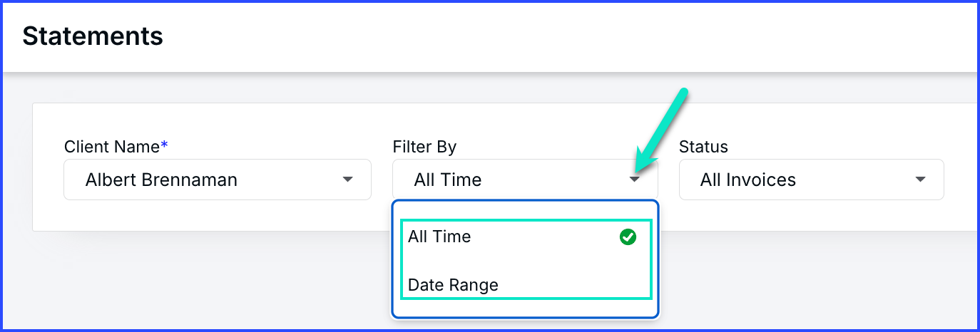Click the All Time value in Filter By field
Viewport: 980px width, 332px height.
(448, 180)
